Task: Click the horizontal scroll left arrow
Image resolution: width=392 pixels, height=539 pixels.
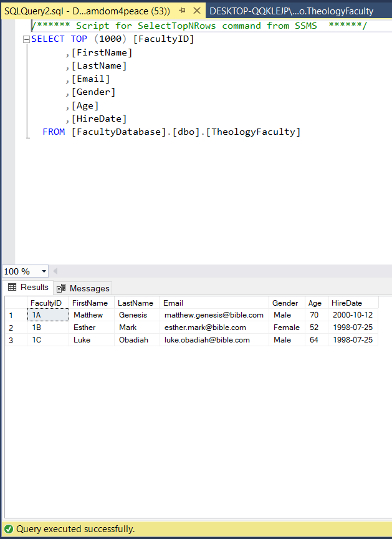Action: coord(55,271)
